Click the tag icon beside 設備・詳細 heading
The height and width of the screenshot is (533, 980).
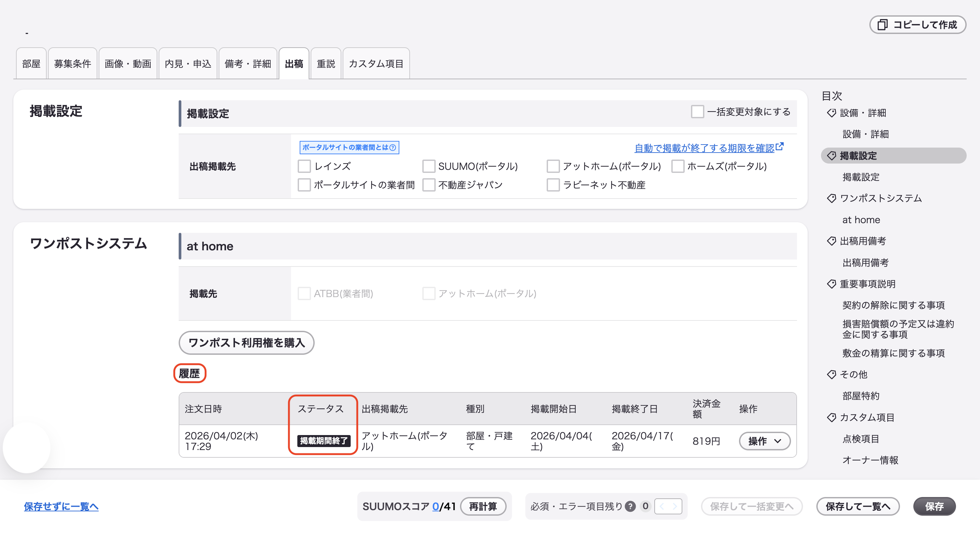tap(831, 113)
